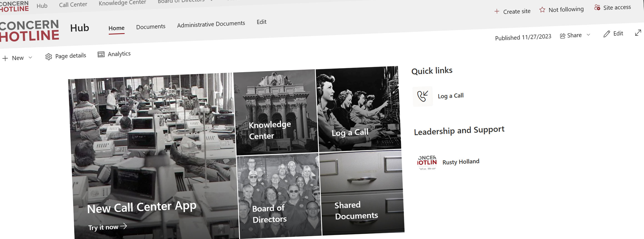This screenshot has width=644, height=239.
Task: Click Edit in the site navigation
Action: click(261, 22)
